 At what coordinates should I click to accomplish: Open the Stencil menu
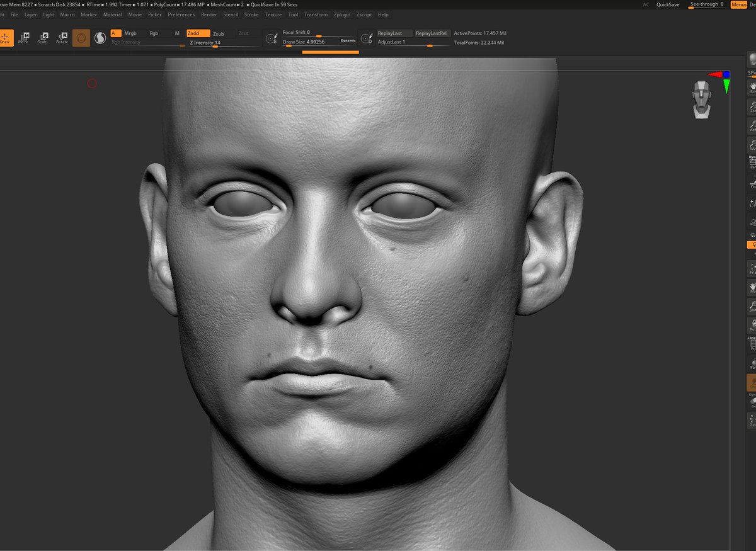(x=231, y=14)
